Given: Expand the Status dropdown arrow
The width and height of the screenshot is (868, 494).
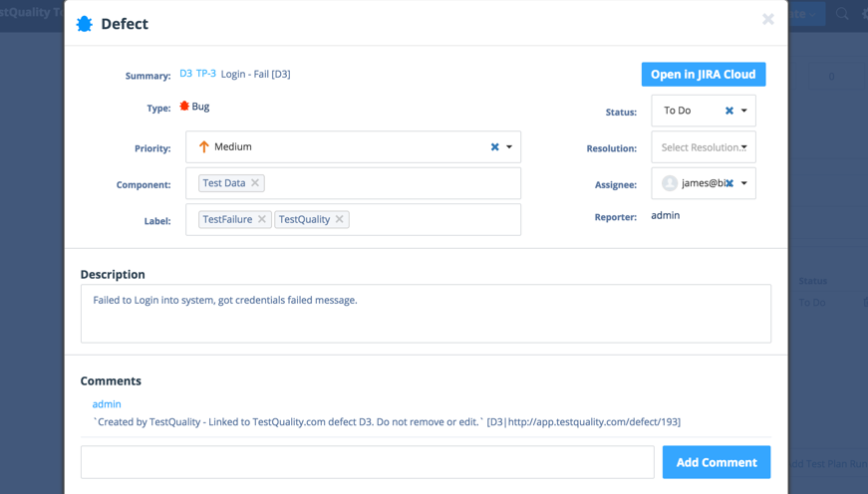Looking at the screenshot, I should pos(744,111).
